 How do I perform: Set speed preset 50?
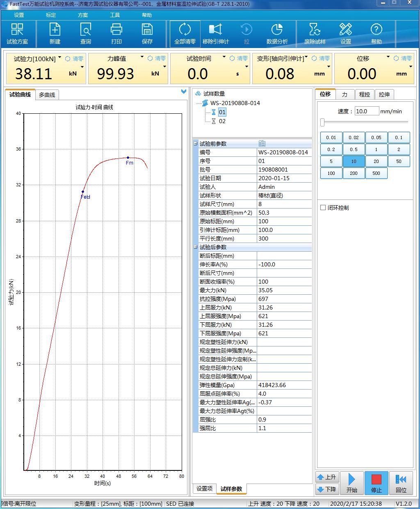(399, 161)
